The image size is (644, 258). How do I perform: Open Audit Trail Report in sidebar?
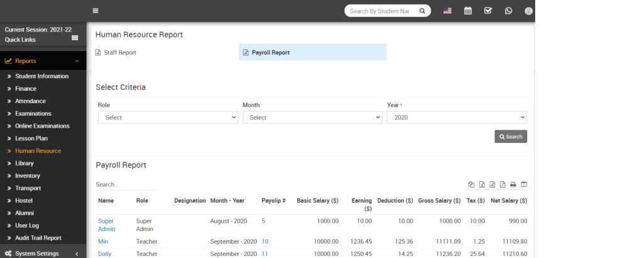click(38, 238)
